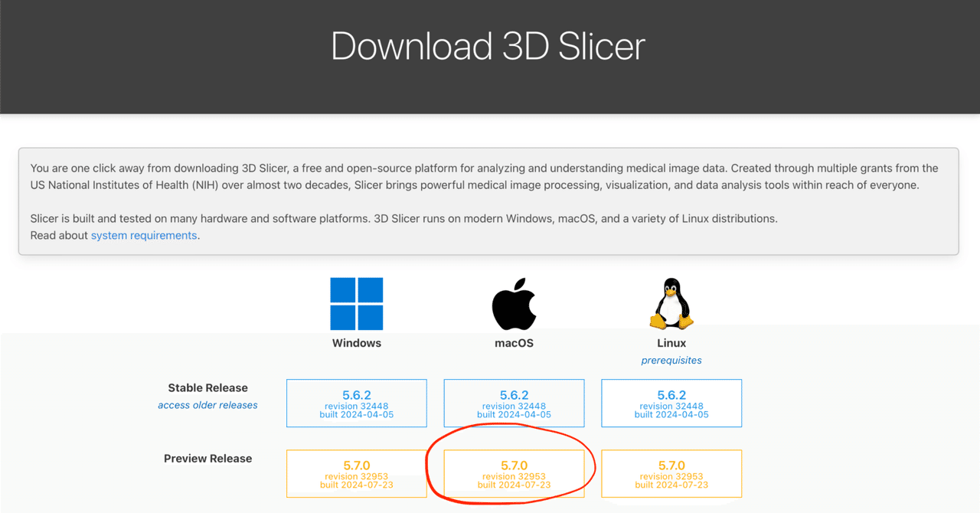View Linux prerequisites link
The height and width of the screenshot is (513, 980).
tap(671, 360)
